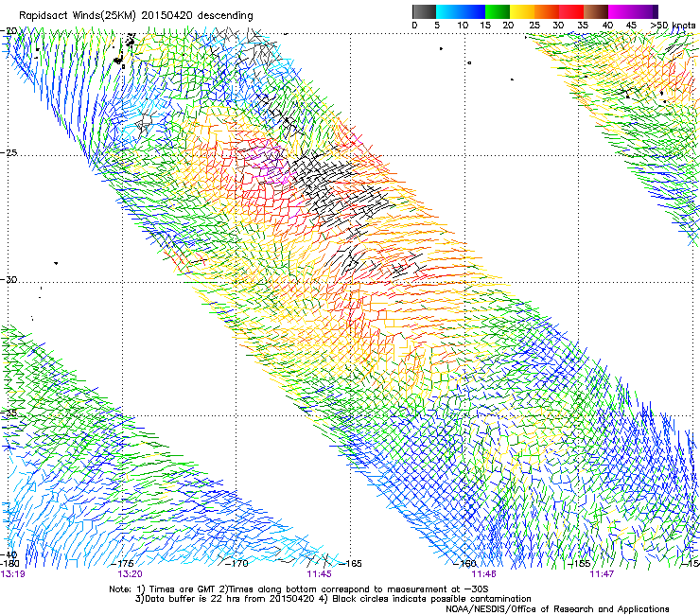
Task: Click the '>50 knots' legend label
Action: [673, 26]
